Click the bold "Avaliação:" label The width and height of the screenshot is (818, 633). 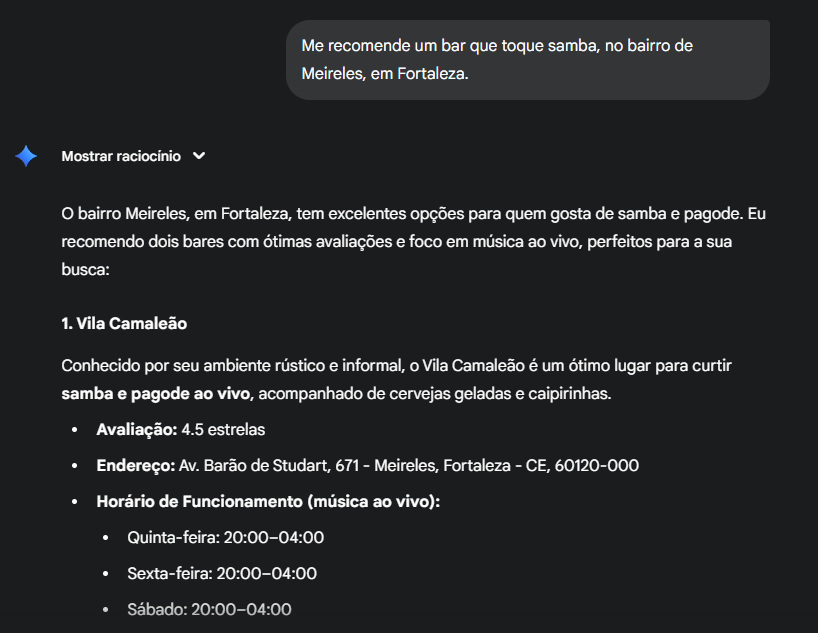(x=136, y=429)
